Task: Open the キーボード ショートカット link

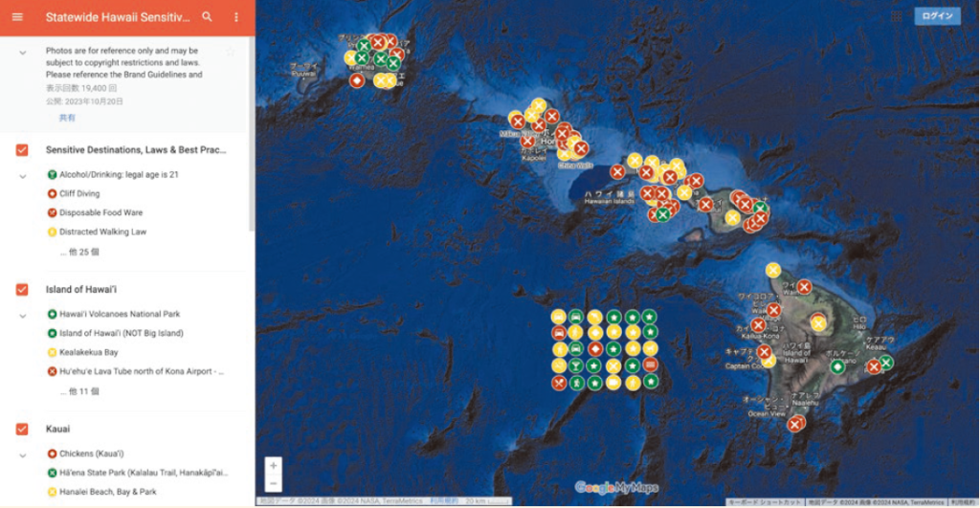Action: (765, 502)
